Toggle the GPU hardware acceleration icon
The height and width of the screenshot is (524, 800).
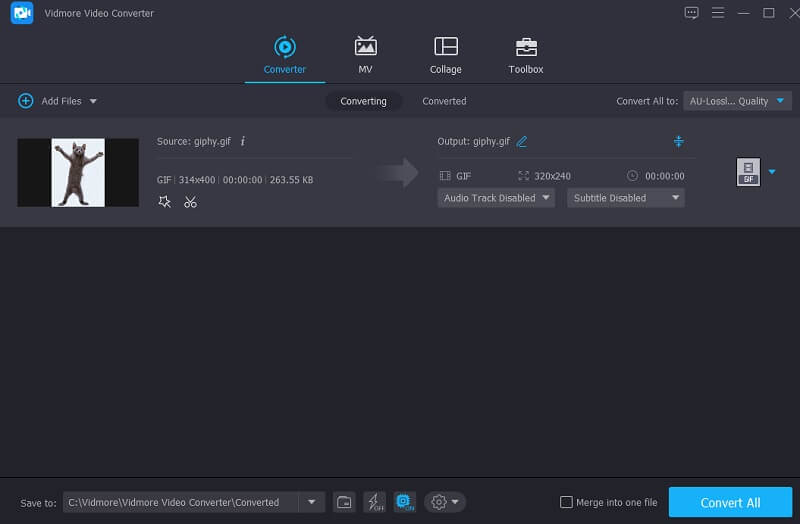click(404, 502)
